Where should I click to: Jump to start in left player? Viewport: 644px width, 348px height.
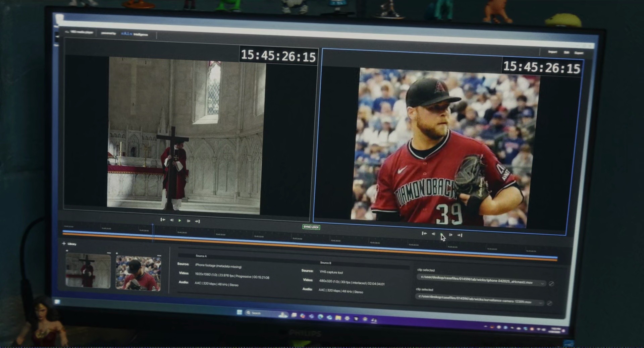point(163,220)
